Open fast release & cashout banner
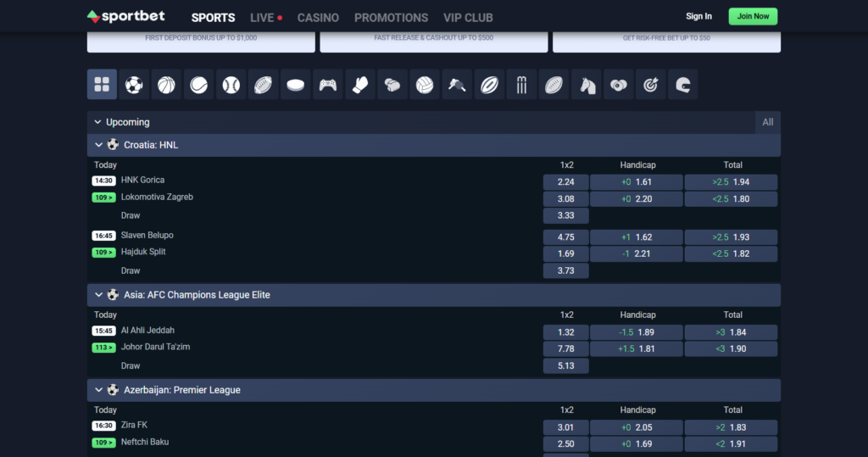 click(x=433, y=42)
